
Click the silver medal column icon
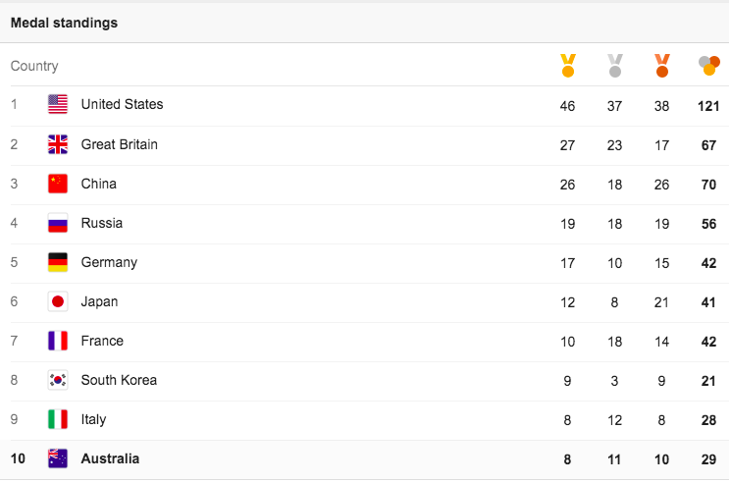[615, 66]
